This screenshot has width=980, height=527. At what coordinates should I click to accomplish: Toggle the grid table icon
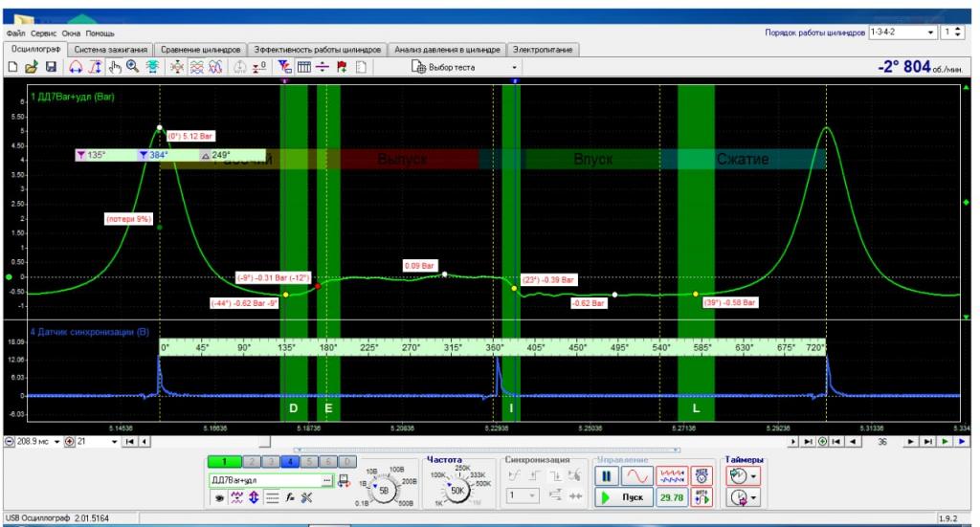304,67
